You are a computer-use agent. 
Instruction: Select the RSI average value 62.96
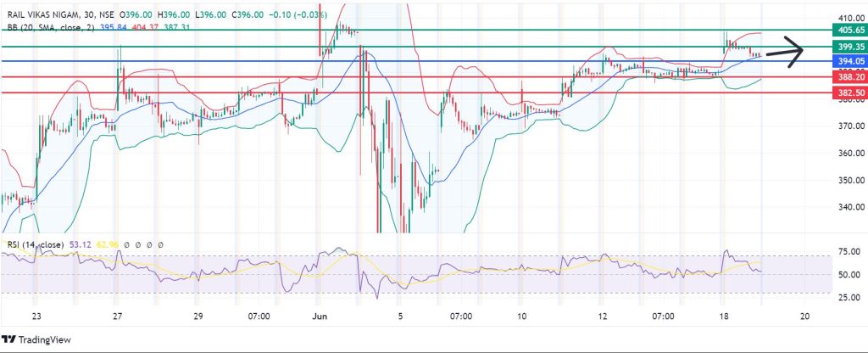click(x=108, y=244)
